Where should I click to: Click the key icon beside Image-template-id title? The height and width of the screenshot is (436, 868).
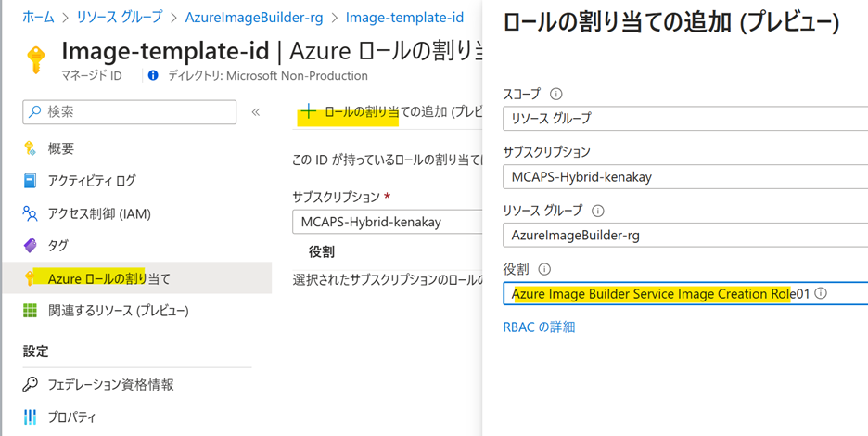35,59
